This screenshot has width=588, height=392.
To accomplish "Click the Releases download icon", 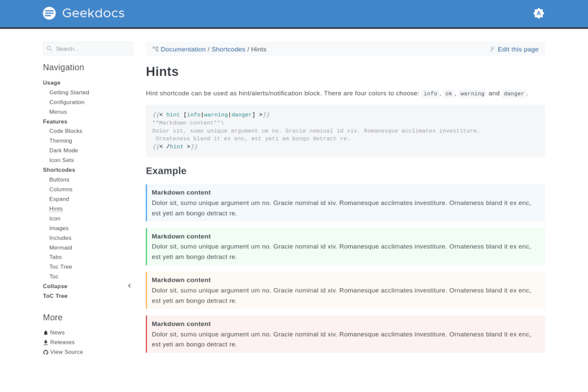I will click(x=46, y=342).
